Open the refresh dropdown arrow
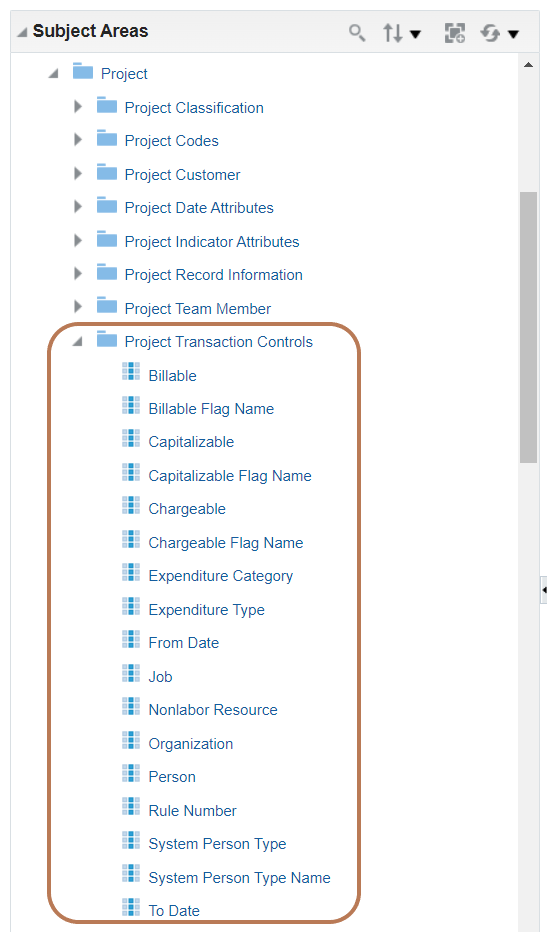This screenshot has height=932, width=547. (514, 34)
